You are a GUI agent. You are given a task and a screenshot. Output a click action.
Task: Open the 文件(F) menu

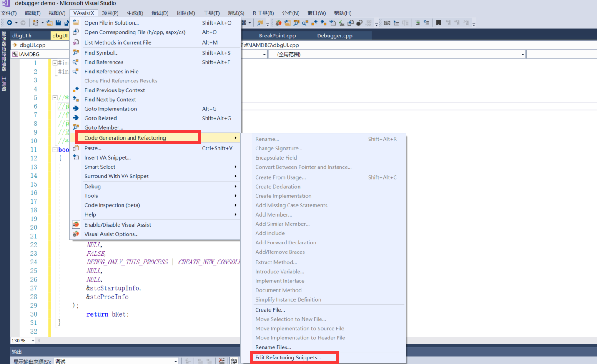(9, 13)
